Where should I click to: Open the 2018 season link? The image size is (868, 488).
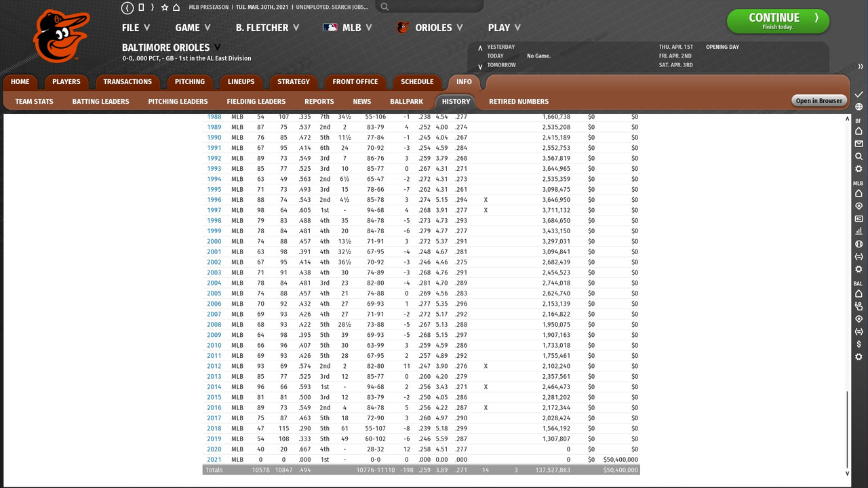[214, 428]
